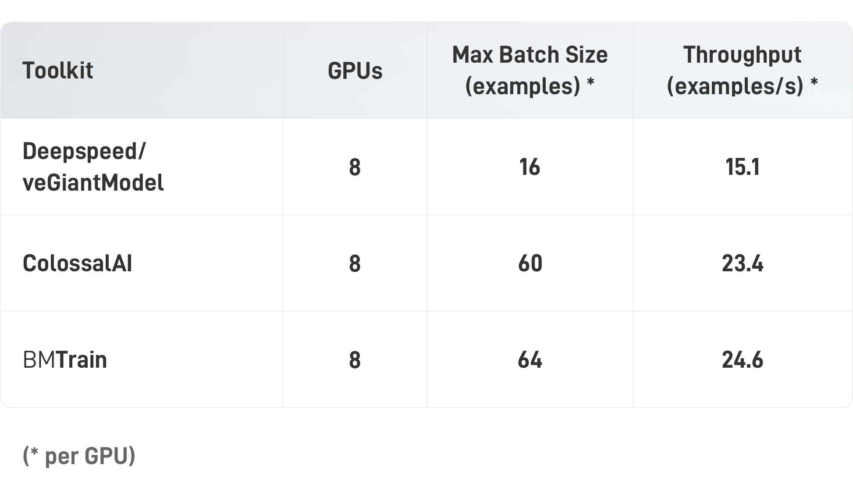Image resolution: width=853 pixels, height=504 pixels.
Task: Click the (examples/s) unit under Throughput
Action: (735, 86)
